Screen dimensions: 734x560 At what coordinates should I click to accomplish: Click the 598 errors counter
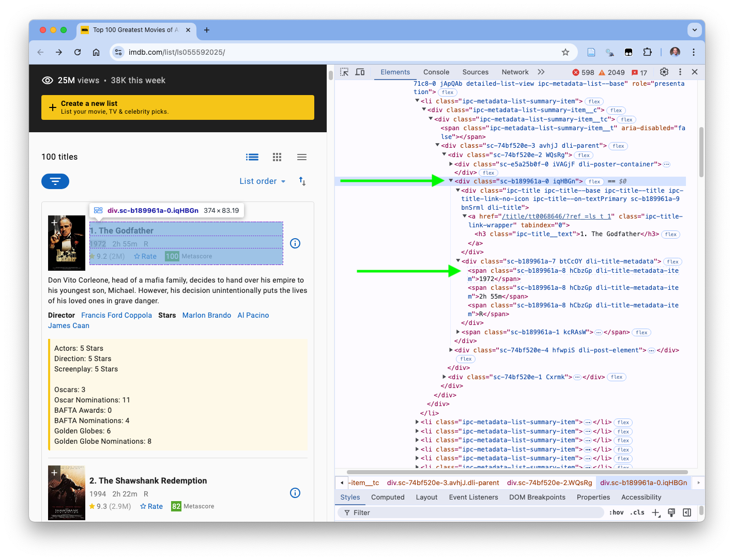click(x=583, y=72)
